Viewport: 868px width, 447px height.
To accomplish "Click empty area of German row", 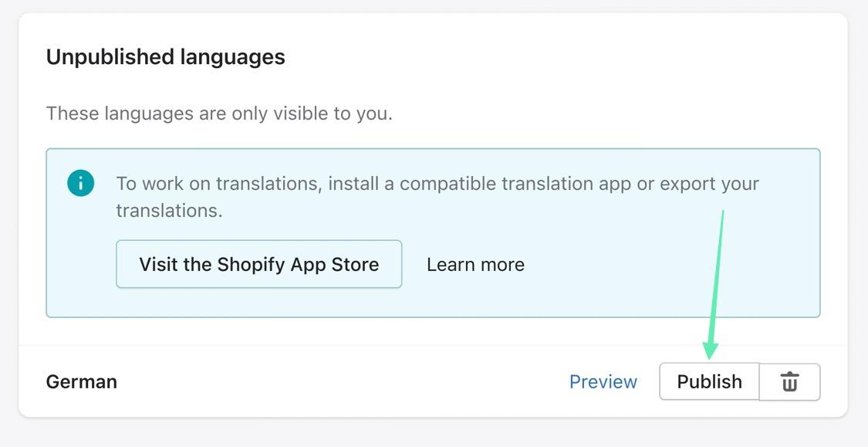I will pyautogui.click(x=347, y=381).
